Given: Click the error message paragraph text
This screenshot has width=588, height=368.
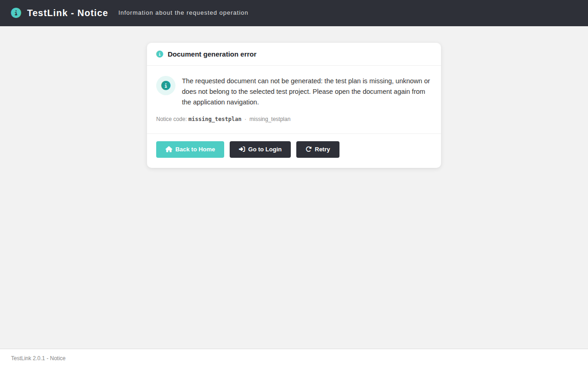Looking at the screenshot, I should coord(306,92).
